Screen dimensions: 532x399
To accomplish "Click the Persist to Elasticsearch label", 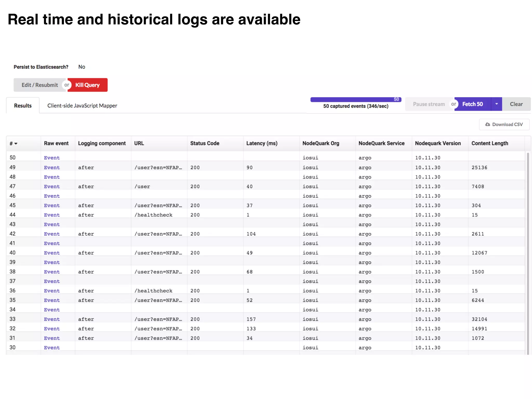I will coord(41,67).
